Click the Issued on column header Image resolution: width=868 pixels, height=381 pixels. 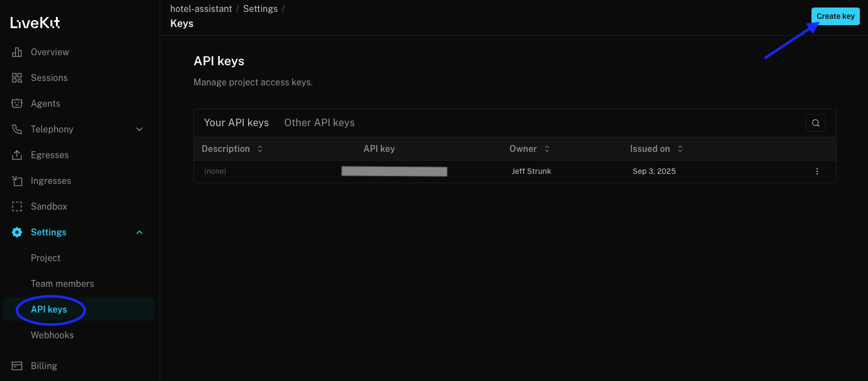[x=650, y=149]
